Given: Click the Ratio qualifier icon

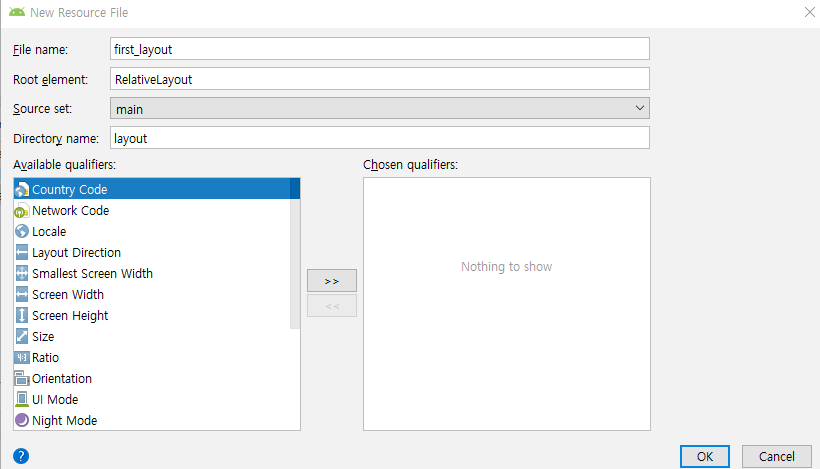Looking at the screenshot, I should click(x=22, y=358).
